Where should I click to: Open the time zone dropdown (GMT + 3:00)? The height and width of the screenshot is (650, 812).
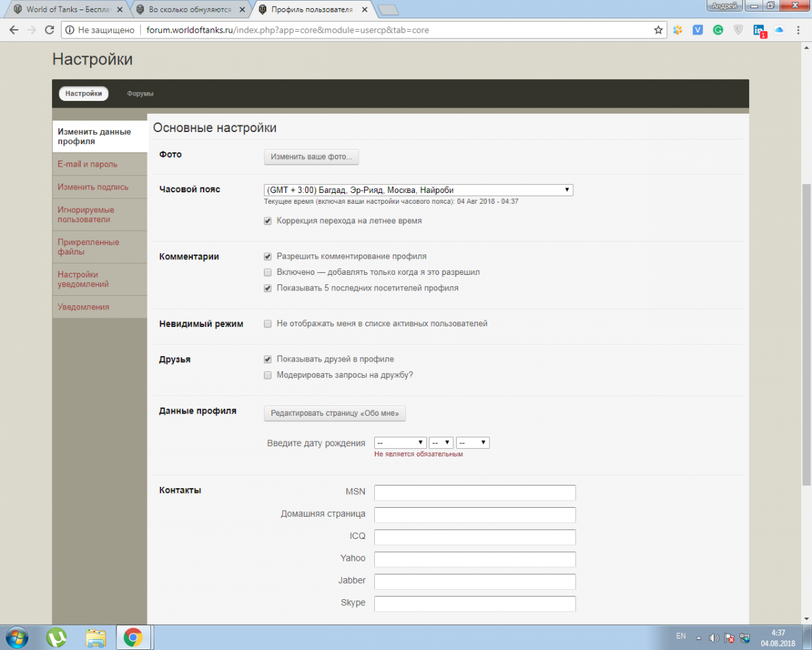[x=418, y=190]
